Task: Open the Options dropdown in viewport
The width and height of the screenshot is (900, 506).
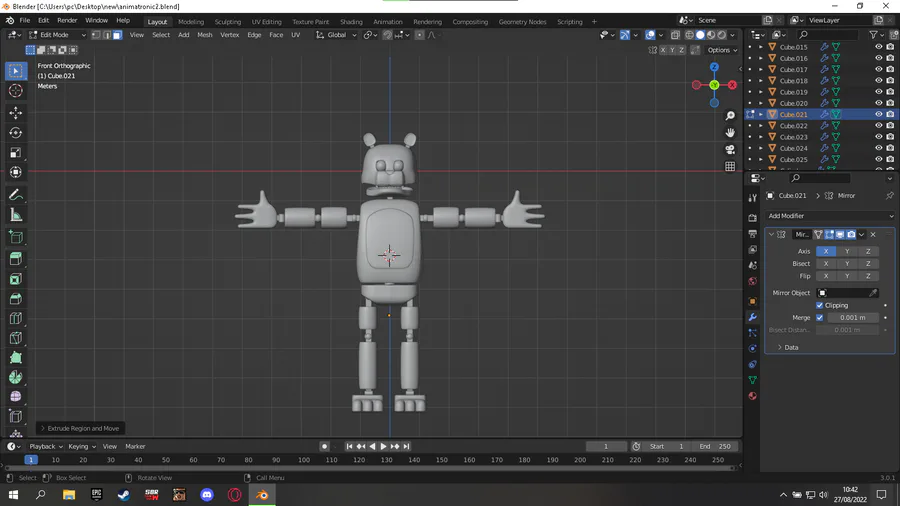Action: point(722,50)
